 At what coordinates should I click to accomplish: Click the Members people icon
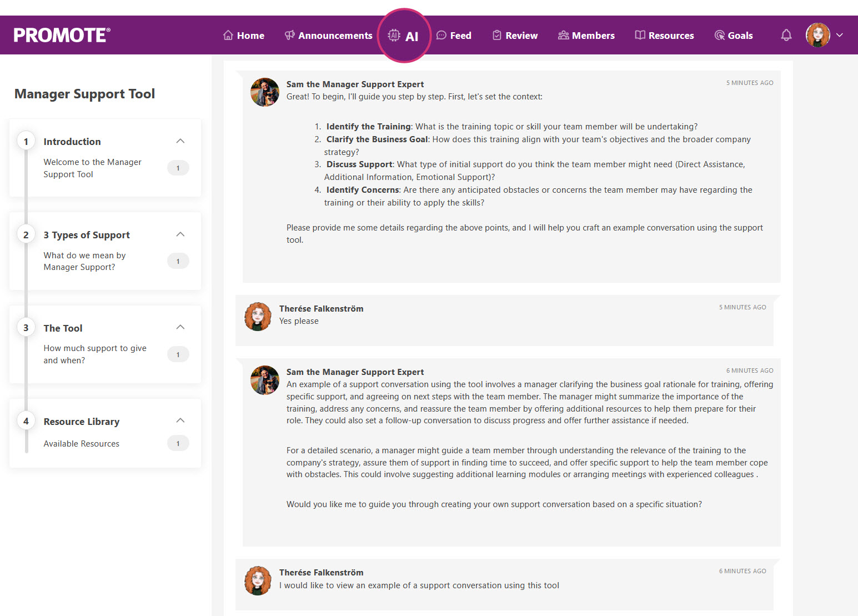563,36
